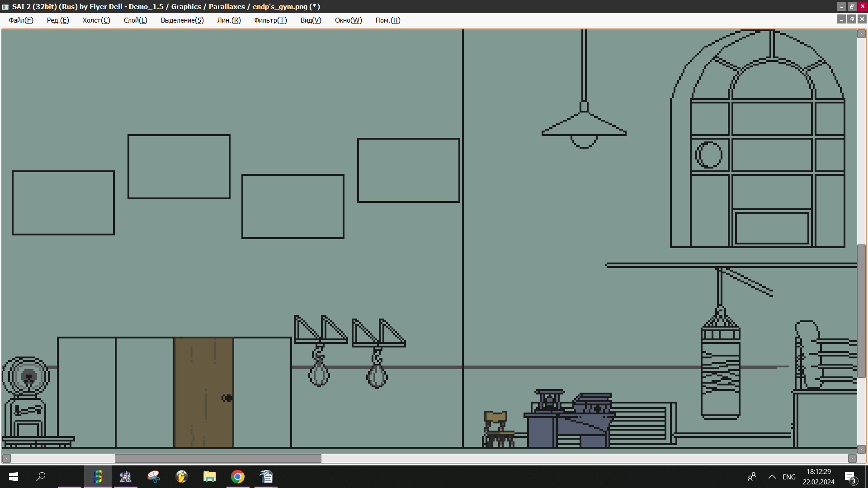
Task: Click the Windows Start button
Action: [14, 477]
